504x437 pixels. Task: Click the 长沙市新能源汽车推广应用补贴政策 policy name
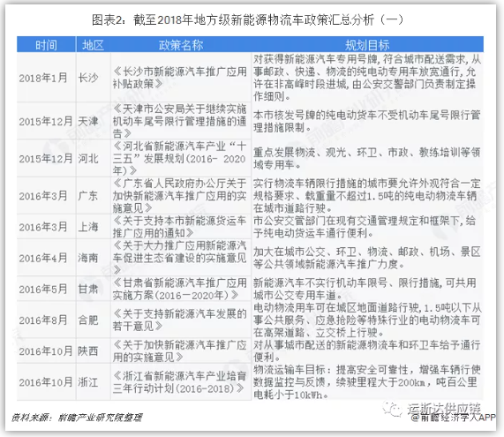pyautogui.click(x=180, y=78)
